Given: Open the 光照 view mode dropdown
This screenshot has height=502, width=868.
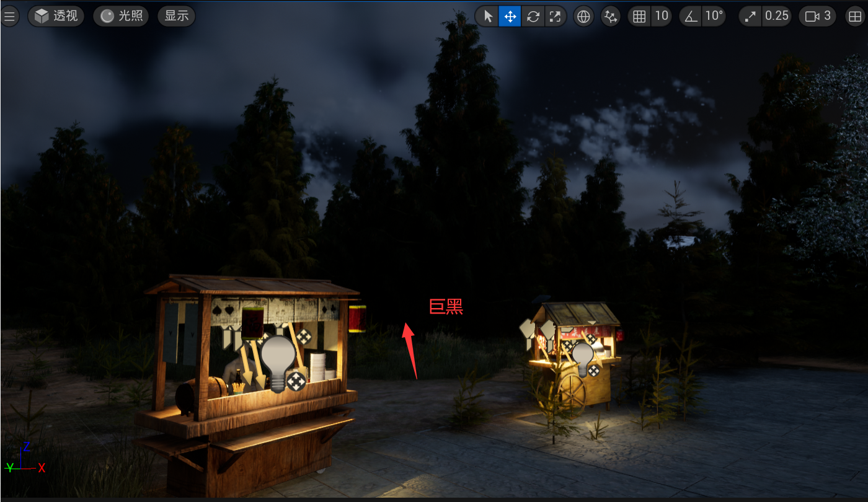Looking at the screenshot, I should (122, 16).
